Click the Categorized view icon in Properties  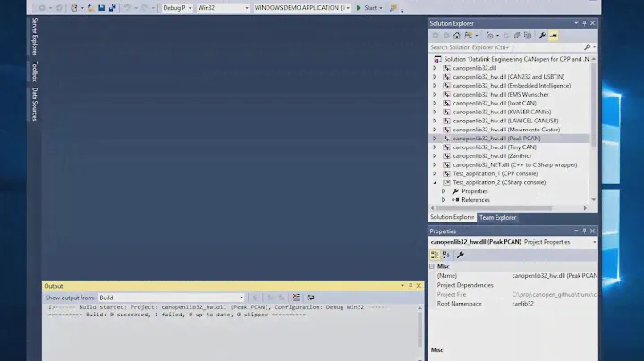pos(435,255)
